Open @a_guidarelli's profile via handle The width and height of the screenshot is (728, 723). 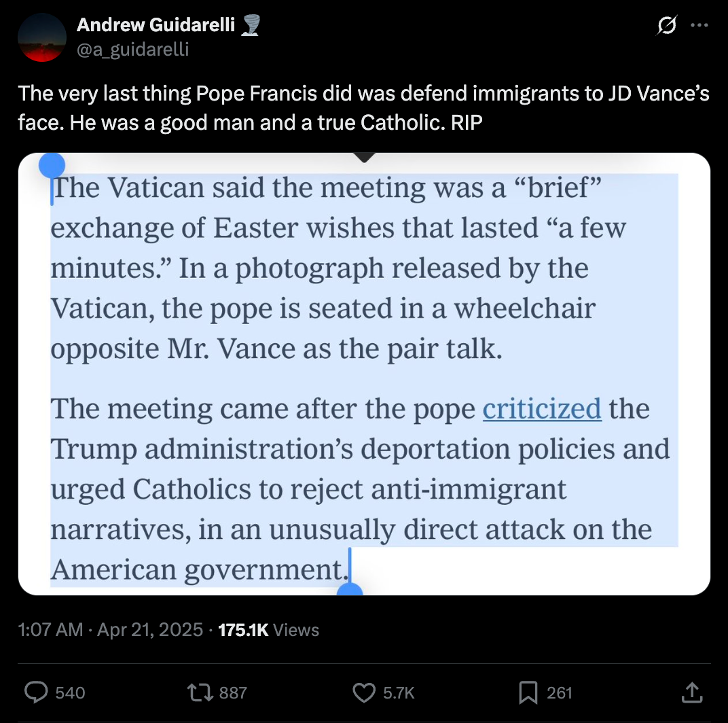point(134,49)
